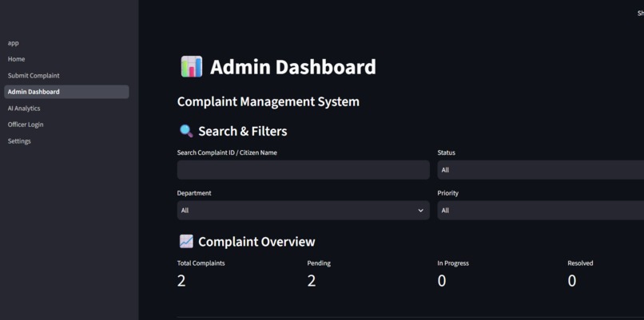The width and height of the screenshot is (644, 320).
Task: Click the Pending metric label
Action: (x=319, y=263)
